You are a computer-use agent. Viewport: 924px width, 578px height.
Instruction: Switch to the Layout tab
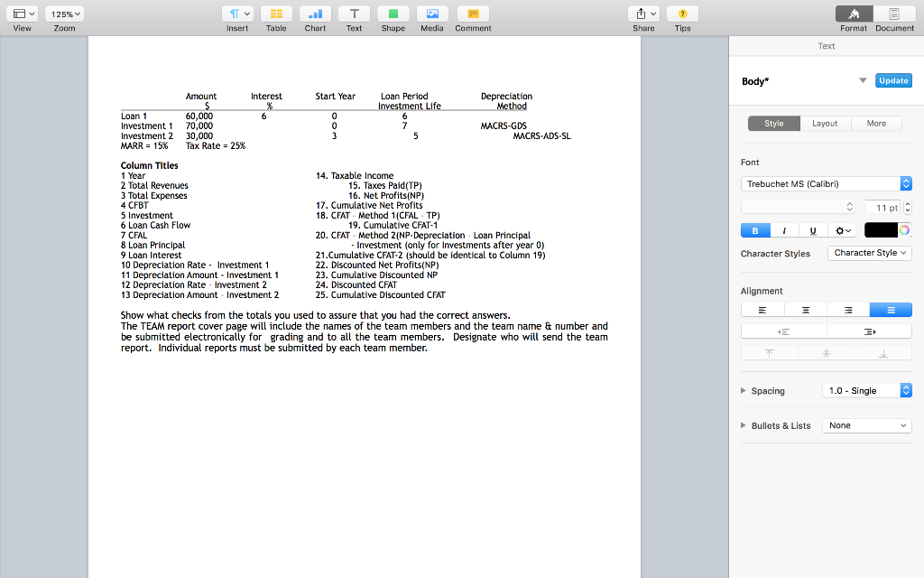[825, 123]
